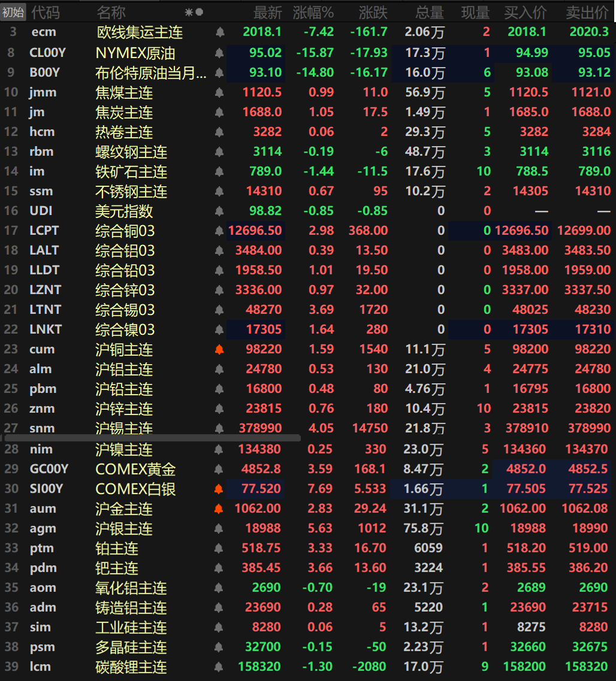This screenshot has height=681, width=616.
Task: Switch to the 初始 tab
Action: [13, 11]
